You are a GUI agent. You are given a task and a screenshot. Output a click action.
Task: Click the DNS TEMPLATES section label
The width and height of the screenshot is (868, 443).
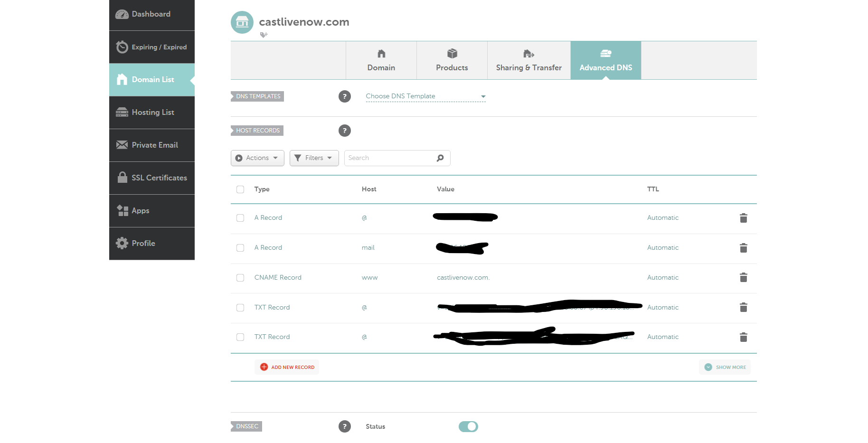coord(257,96)
